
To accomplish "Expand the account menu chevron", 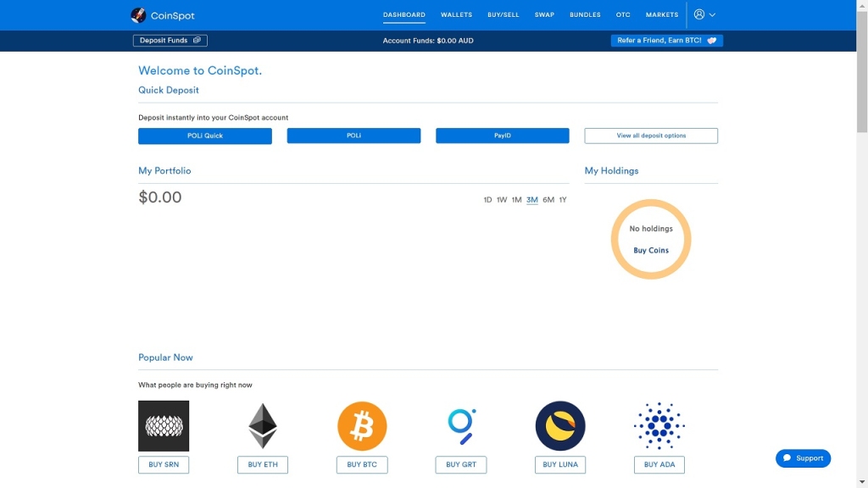I will [x=712, y=15].
